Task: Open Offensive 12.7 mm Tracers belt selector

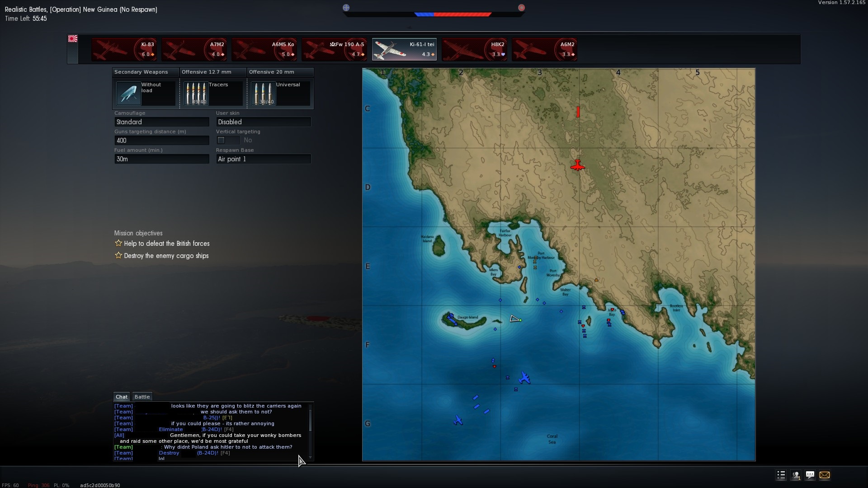Action: (x=213, y=93)
